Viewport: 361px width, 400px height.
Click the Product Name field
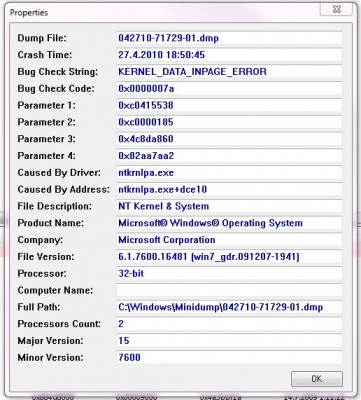(x=229, y=223)
